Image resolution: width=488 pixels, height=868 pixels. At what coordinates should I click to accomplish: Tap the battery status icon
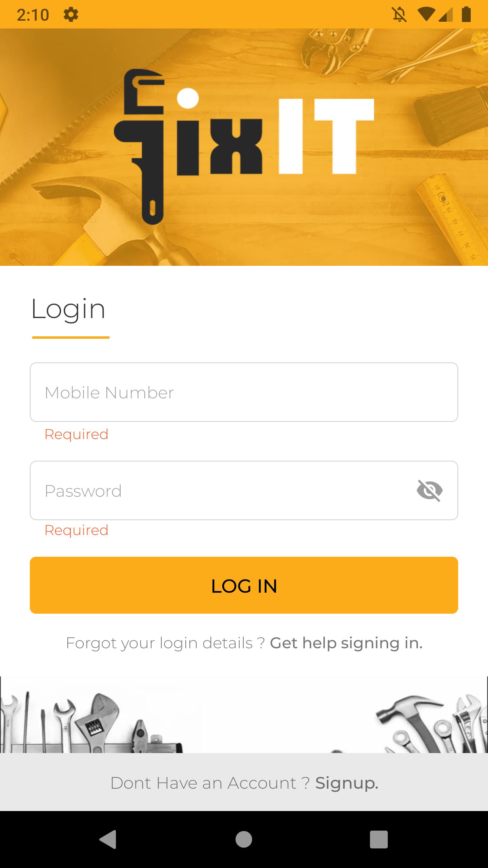pos(466,15)
